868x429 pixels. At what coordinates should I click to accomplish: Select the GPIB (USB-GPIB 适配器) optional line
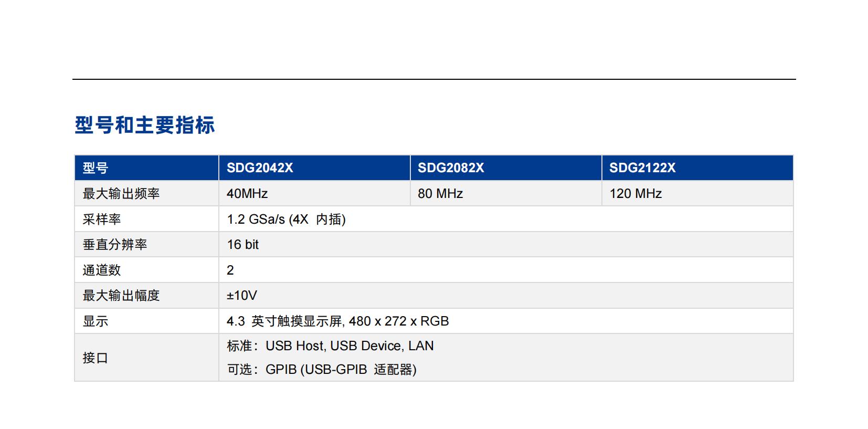click(341, 370)
